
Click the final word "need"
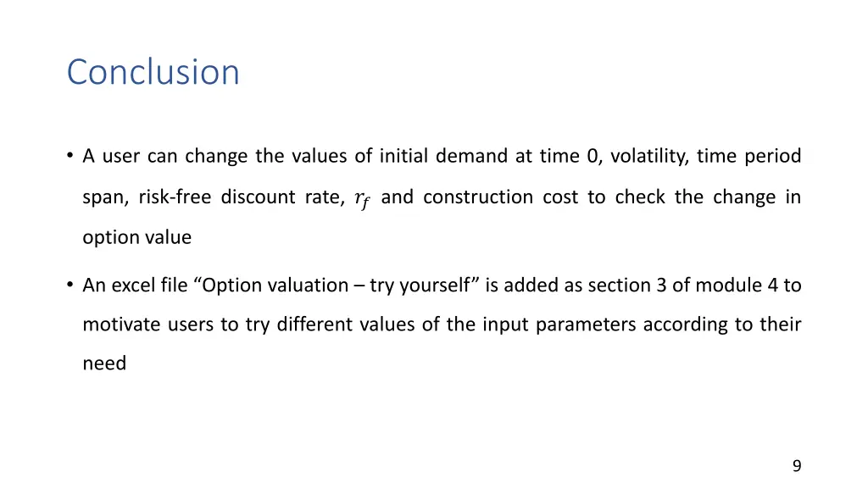click(104, 363)
